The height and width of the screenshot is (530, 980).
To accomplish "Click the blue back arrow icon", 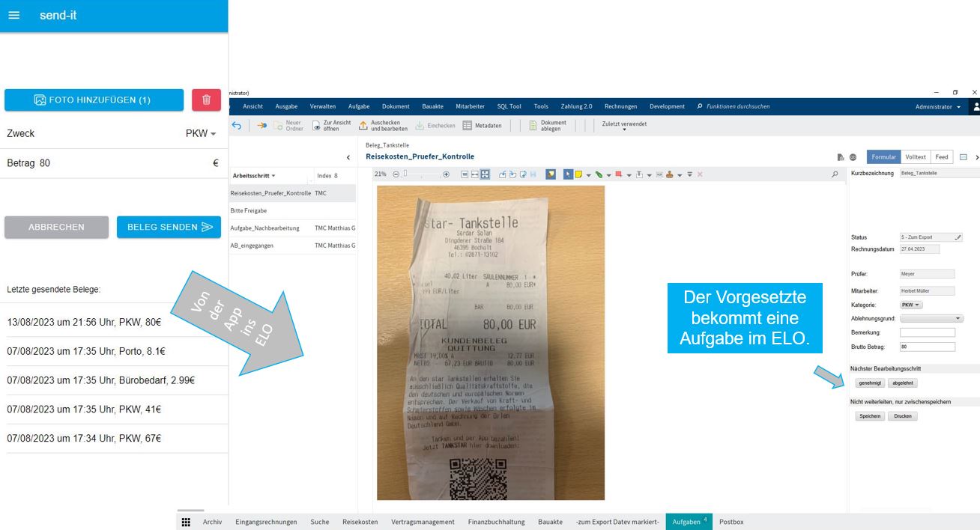I will tap(237, 126).
